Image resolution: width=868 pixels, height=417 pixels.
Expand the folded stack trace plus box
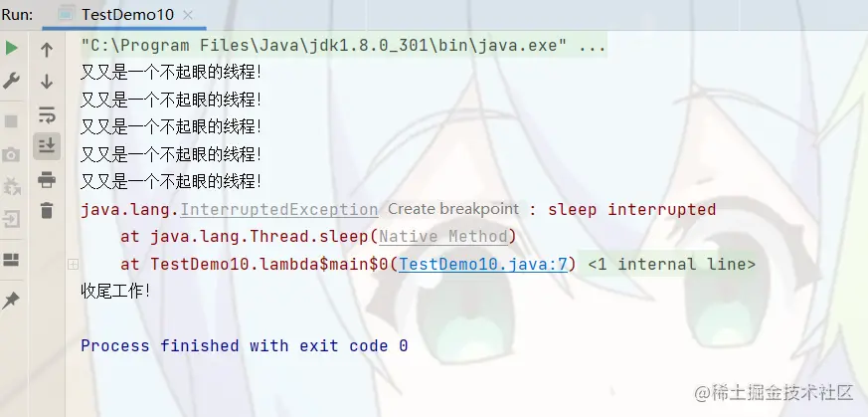(x=73, y=265)
